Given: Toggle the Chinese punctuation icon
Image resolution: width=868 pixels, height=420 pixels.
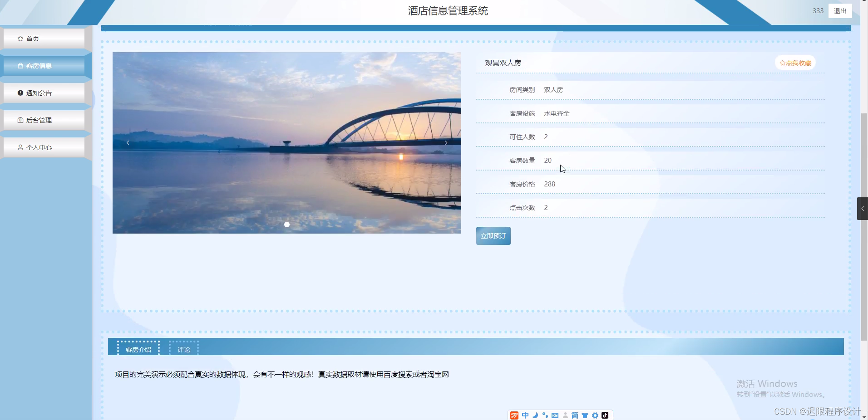Looking at the screenshot, I should click(x=545, y=415).
